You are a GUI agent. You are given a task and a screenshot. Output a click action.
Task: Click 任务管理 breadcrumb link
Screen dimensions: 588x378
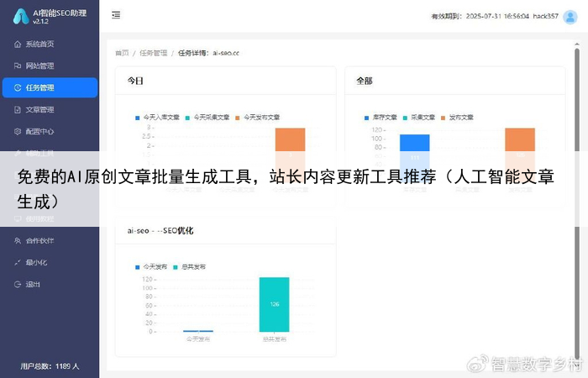(153, 52)
